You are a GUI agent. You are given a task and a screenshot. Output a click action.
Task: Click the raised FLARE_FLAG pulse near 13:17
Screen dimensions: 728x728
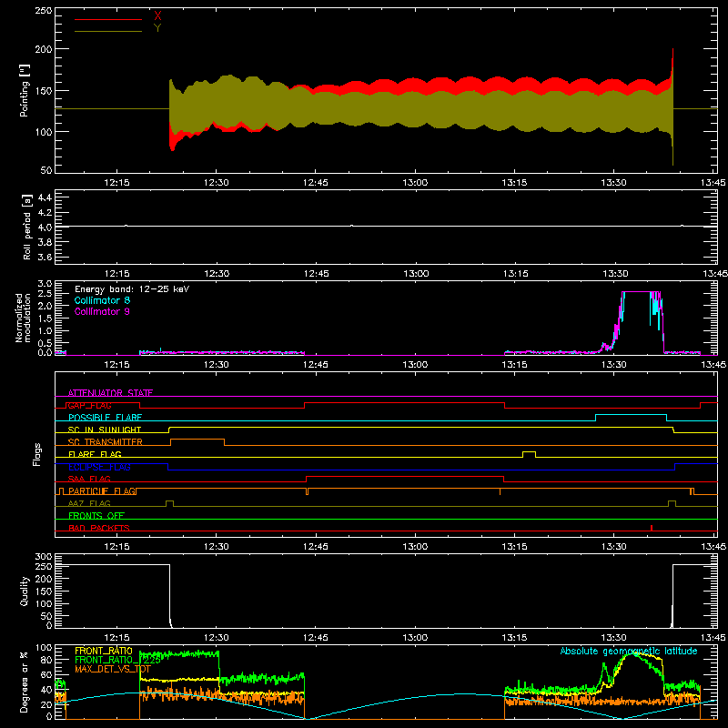[x=529, y=454]
